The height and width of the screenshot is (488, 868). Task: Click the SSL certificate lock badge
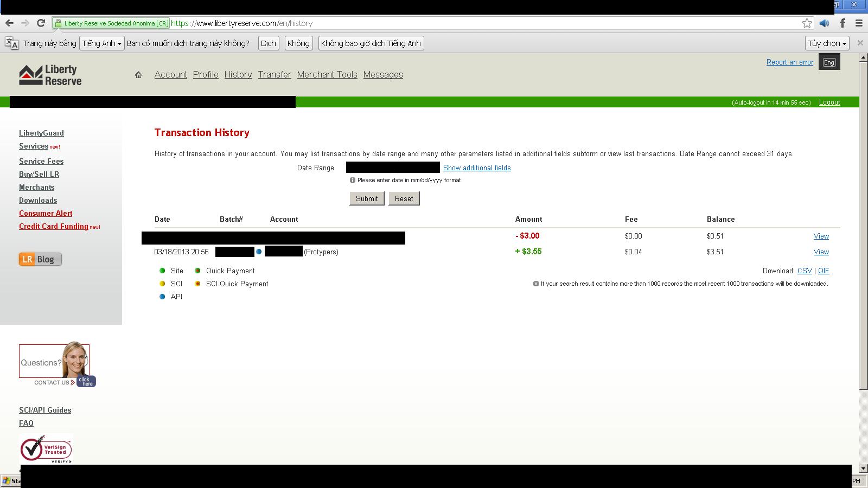111,23
